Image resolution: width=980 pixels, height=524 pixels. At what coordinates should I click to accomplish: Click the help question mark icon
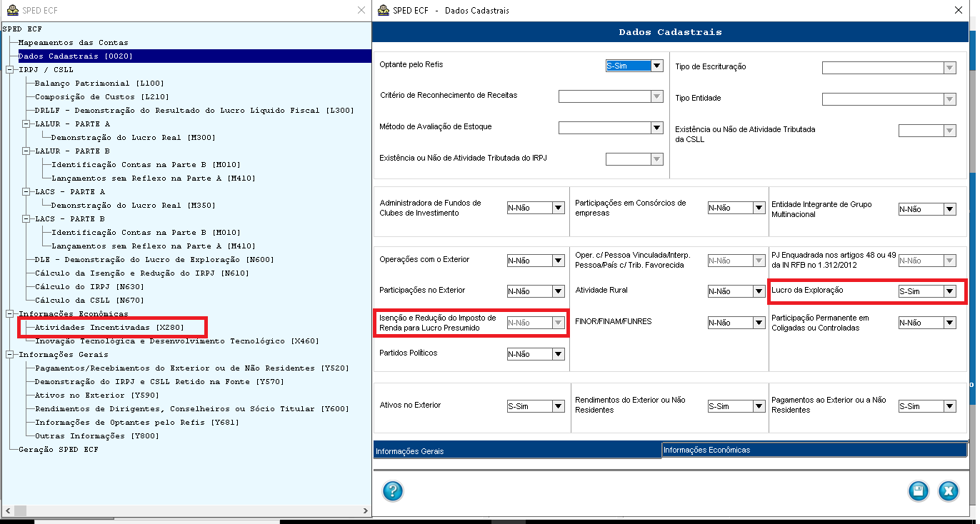point(393,491)
